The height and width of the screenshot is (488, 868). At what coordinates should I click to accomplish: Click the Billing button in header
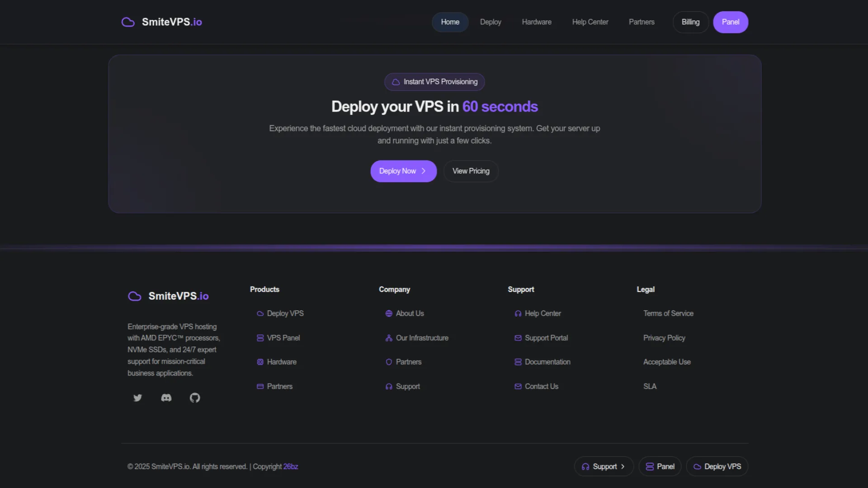tap(690, 22)
